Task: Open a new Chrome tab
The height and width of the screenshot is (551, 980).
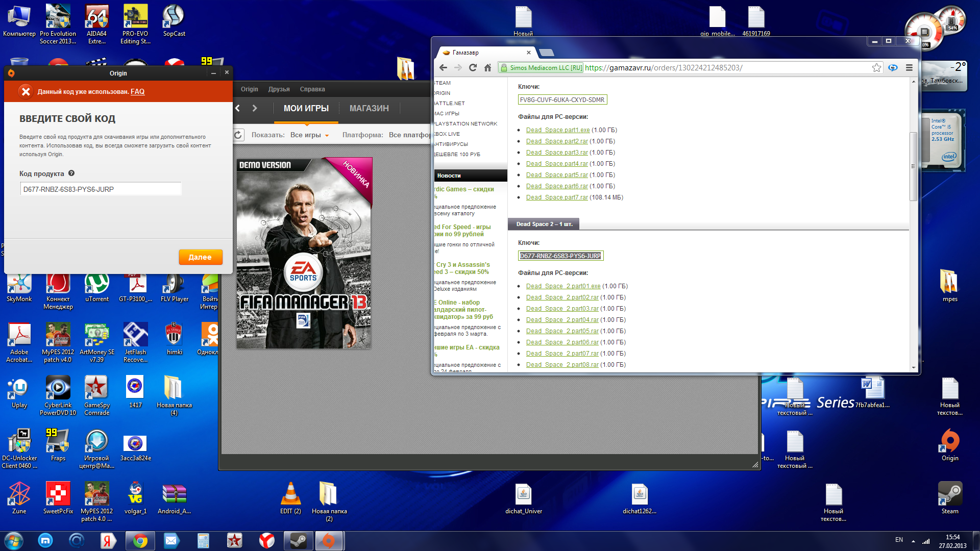Action: click(x=546, y=53)
